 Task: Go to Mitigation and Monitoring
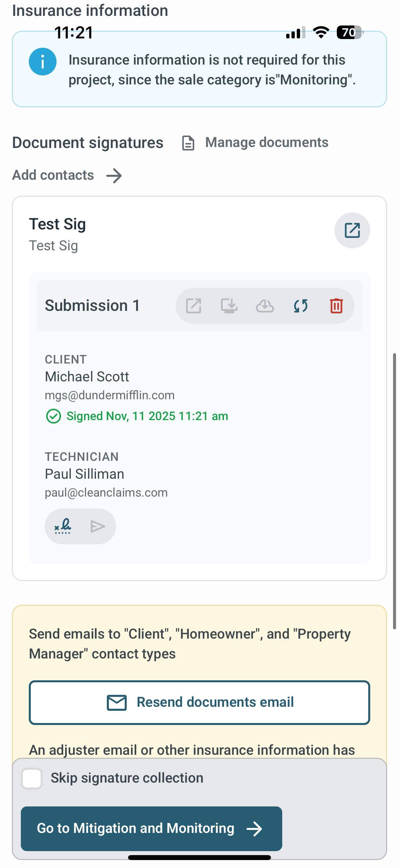(151, 828)
